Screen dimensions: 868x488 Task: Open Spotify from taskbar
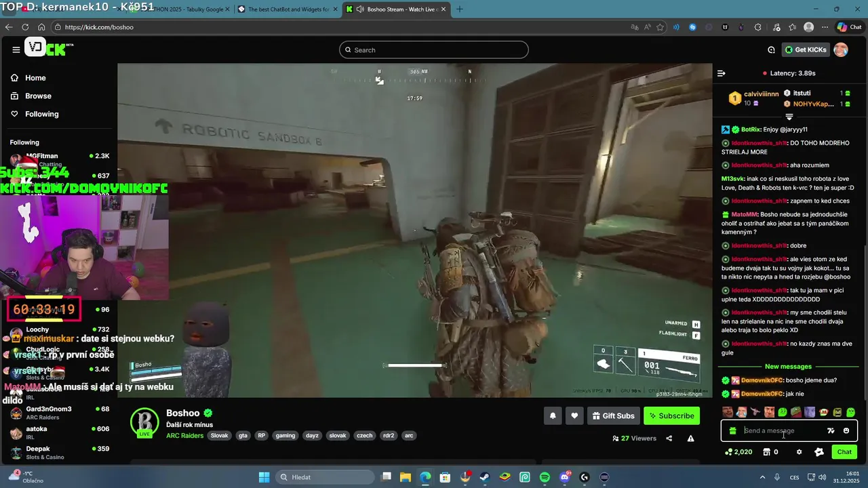tap(545, 477)
